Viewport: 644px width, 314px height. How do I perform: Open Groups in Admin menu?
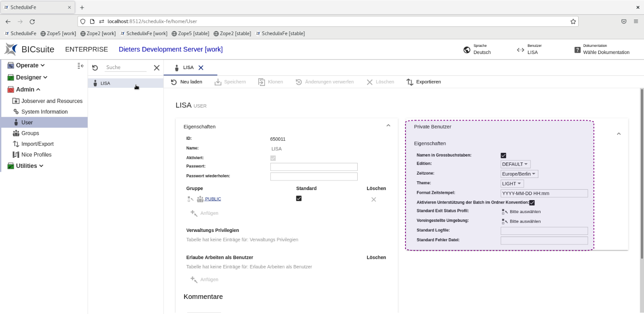click(30, 133)
